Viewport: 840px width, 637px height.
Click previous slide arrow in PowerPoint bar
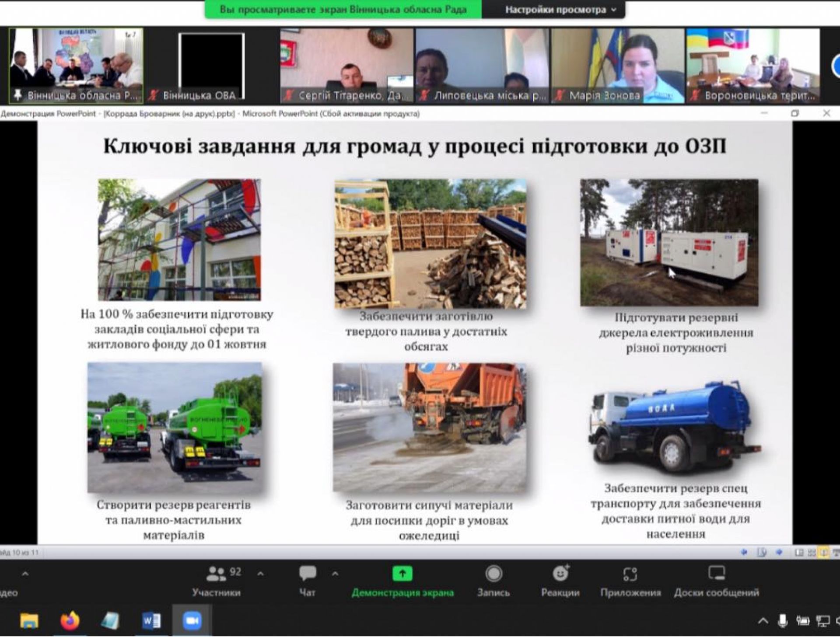click(744, 553)
